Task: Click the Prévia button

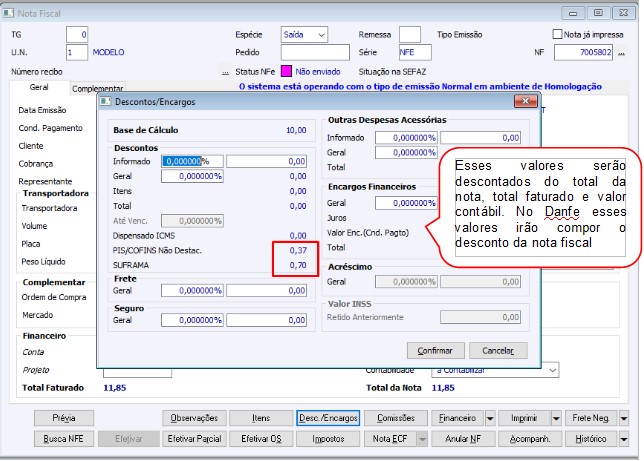Action: pyautogui.click(x=64, y=418)
